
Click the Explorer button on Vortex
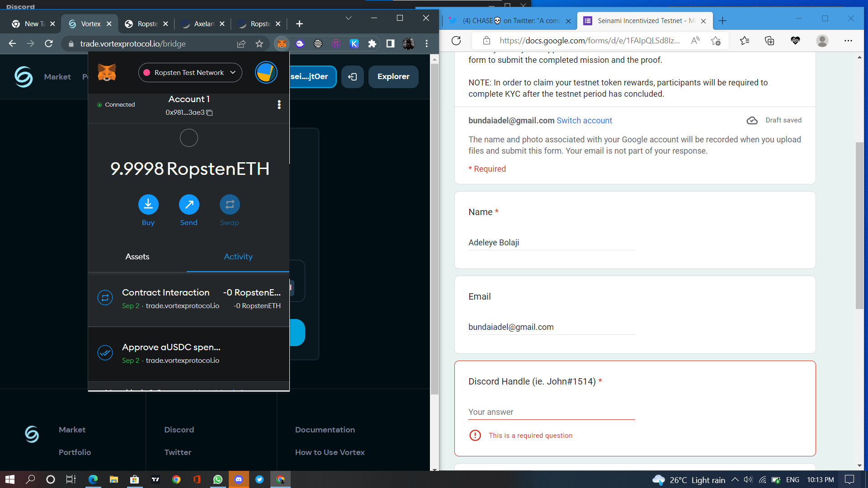(x=393, y=77)
